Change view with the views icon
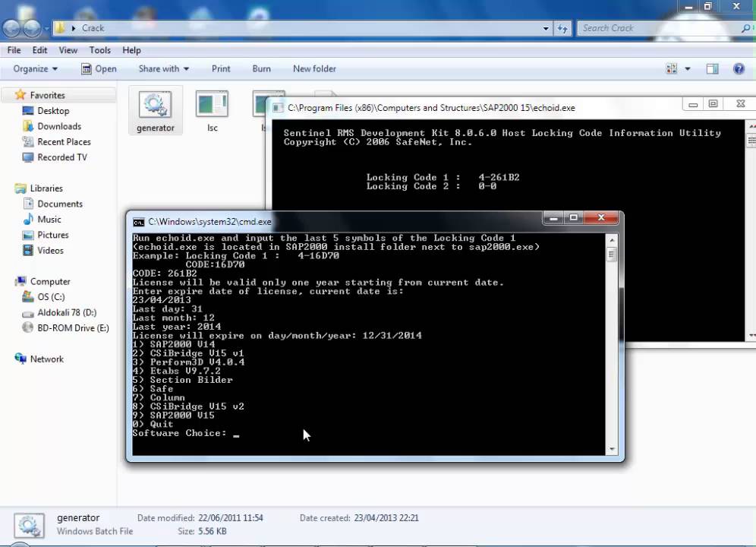756x547 pixels. click(x=671, y=68)
